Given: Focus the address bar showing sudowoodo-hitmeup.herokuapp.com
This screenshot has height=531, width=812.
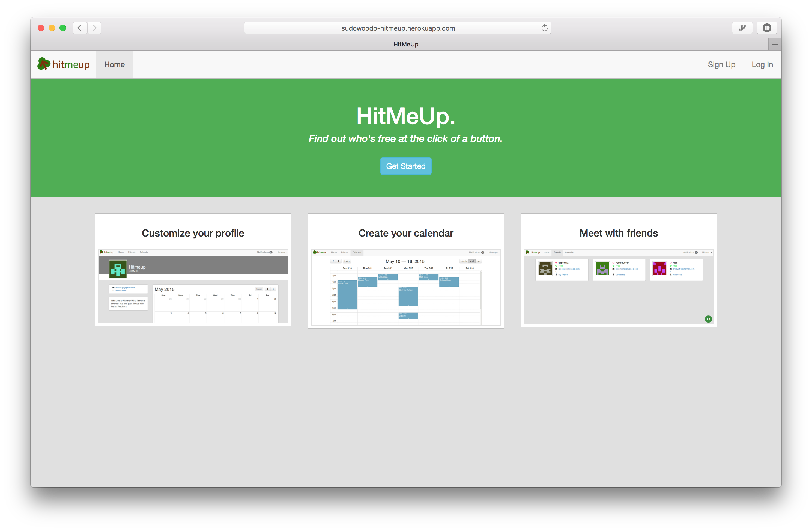Looking at the screenshot, I should click(398, 28).
